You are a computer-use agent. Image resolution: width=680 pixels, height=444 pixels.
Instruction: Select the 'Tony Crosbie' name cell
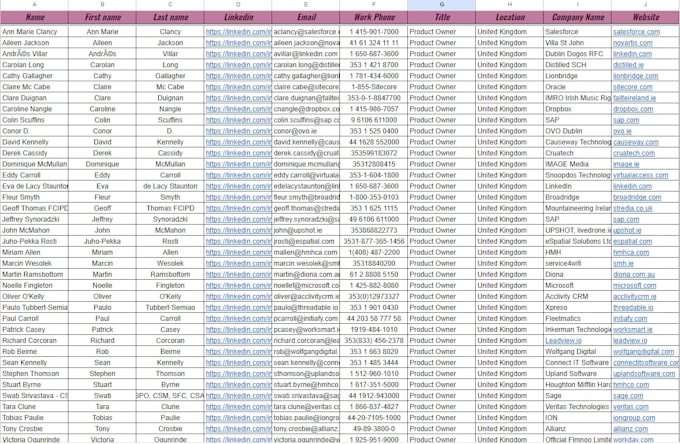34,429
